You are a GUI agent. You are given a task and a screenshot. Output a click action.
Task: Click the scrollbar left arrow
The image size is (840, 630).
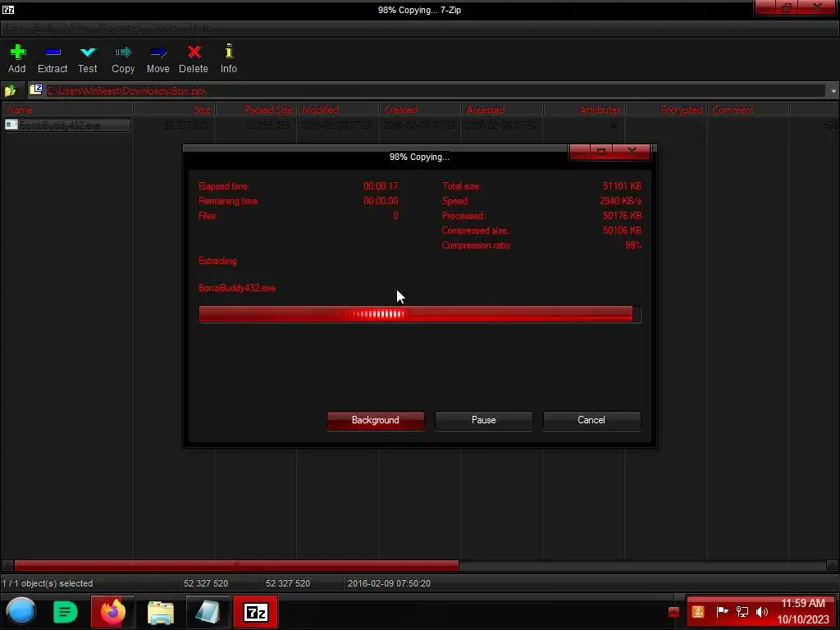(7, 565)
